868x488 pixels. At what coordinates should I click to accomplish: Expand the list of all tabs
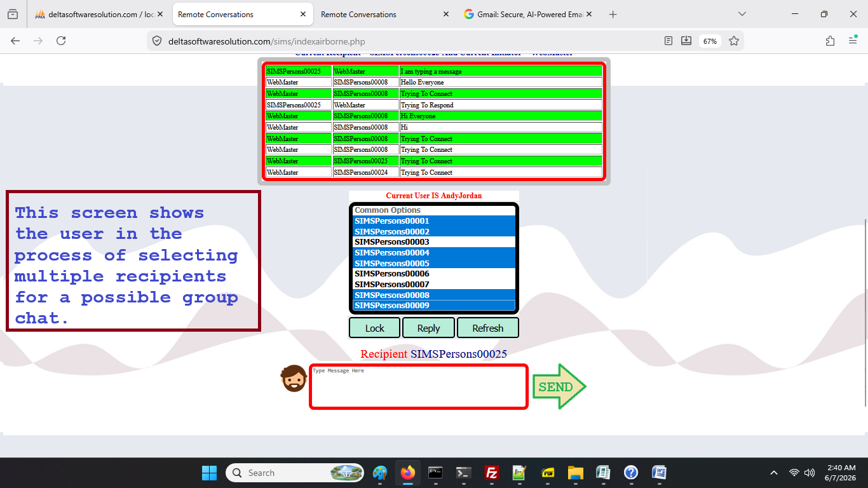(742, 14)
